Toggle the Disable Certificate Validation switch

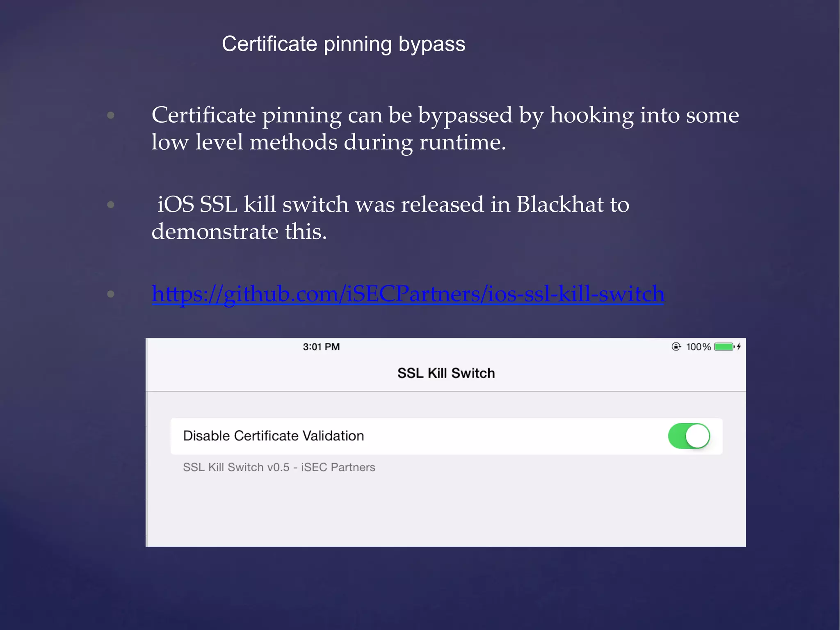tap(689, 436)
